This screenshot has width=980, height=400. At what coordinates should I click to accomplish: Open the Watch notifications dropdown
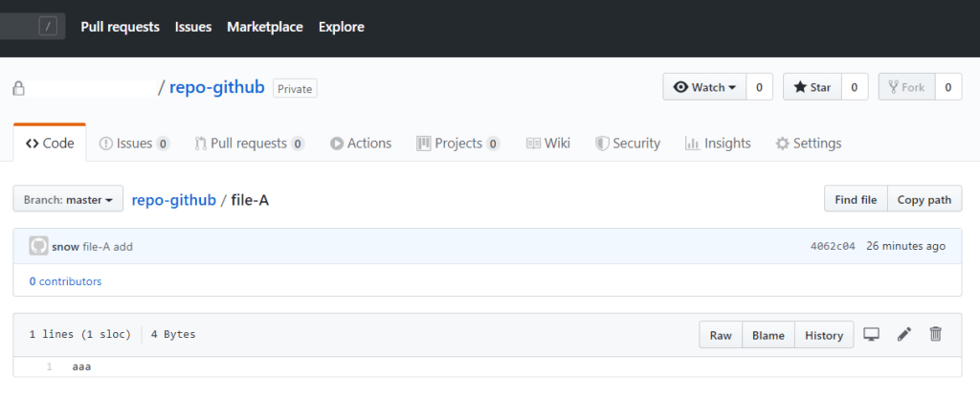[704, 87]
